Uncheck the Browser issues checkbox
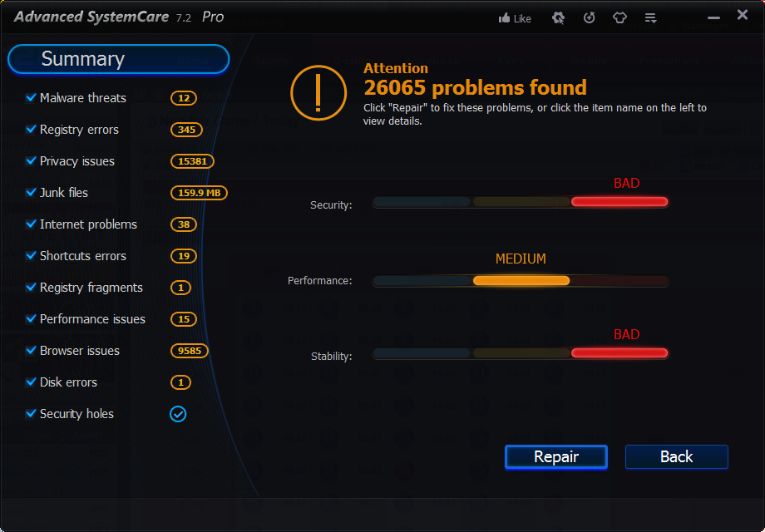 [x=31, y=351]
